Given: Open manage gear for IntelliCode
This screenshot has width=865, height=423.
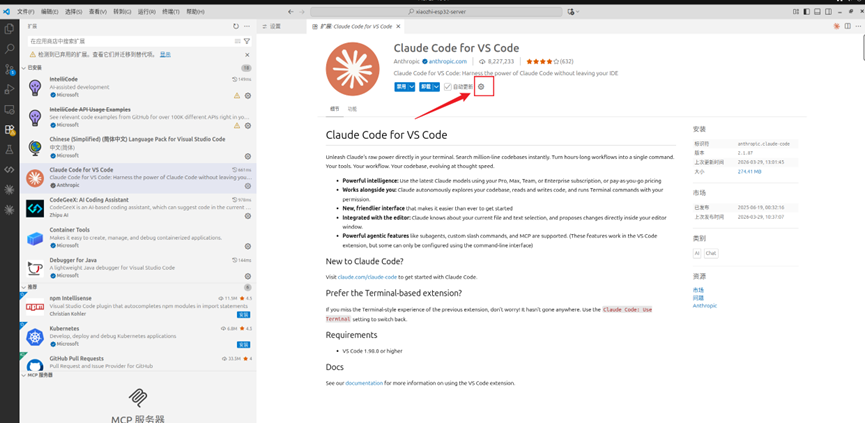Looking at the screenshot, I should 248,95.
